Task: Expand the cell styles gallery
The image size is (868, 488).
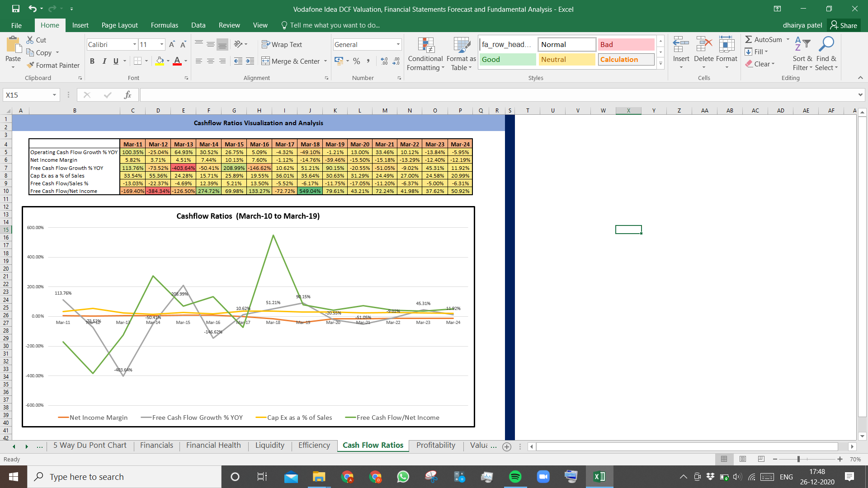Action: (660, 63)
